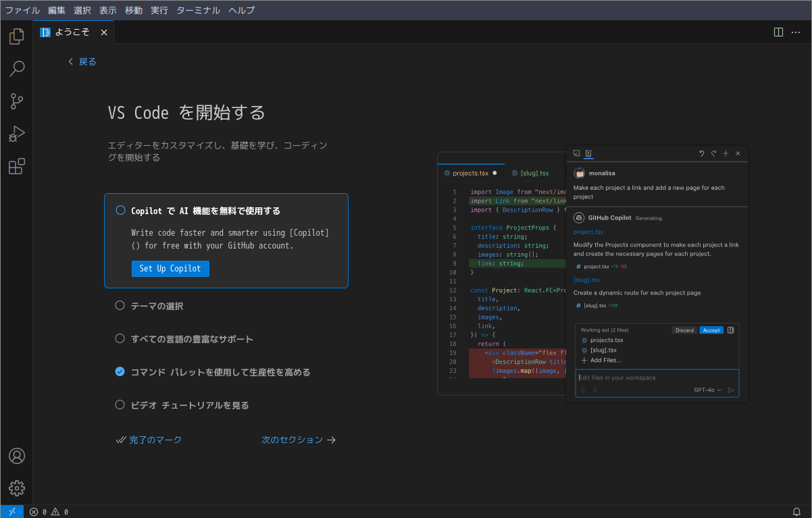
Task: Open notifications bell in status bar
Action: point(796,512)
